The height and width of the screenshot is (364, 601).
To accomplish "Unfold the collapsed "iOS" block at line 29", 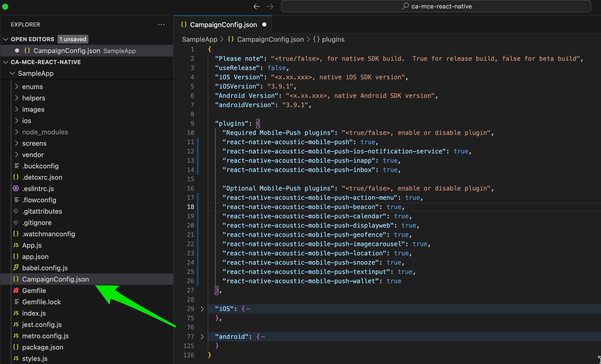I will (x=202, y=309).
